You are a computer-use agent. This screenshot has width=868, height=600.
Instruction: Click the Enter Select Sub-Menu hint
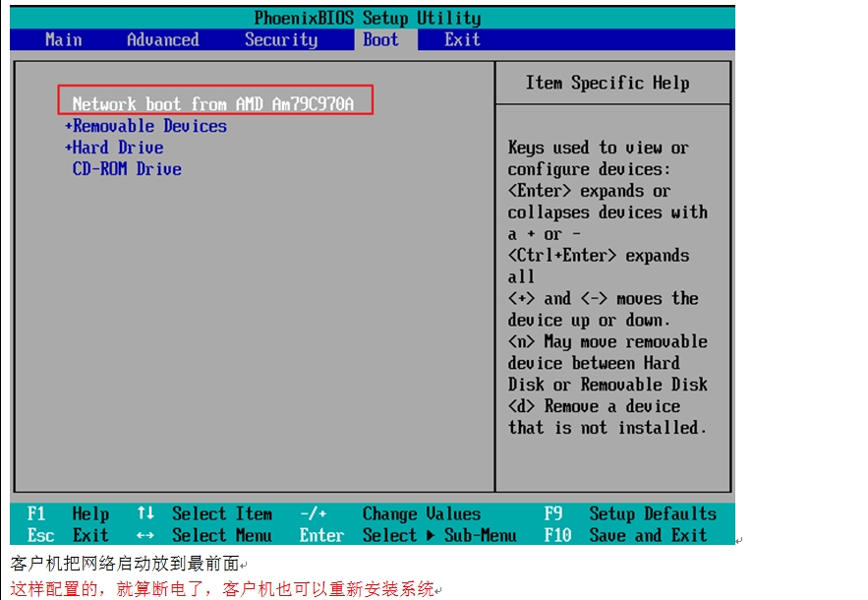point(408,535)
